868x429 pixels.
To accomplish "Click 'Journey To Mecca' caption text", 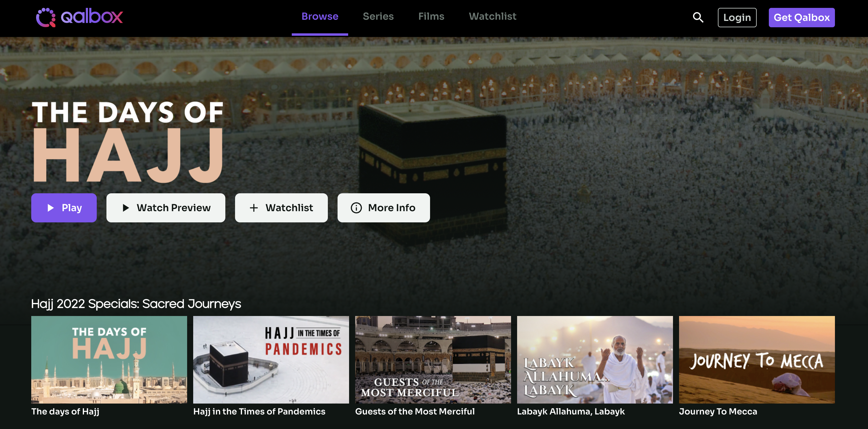I will [x=718, y=411].
